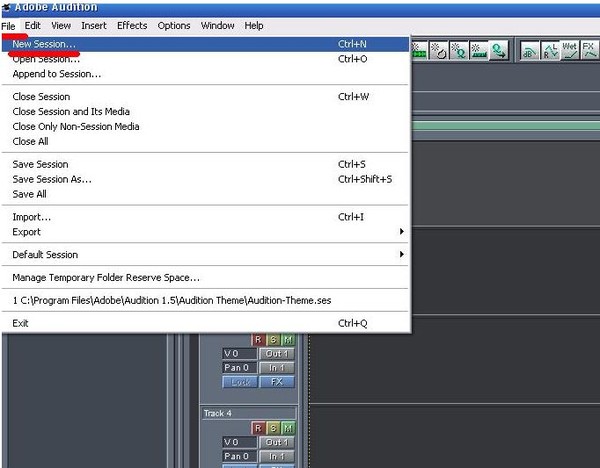Toggle the Wet/dry mix envelopes icon
600x468 pixels.
tap(570, 51)
